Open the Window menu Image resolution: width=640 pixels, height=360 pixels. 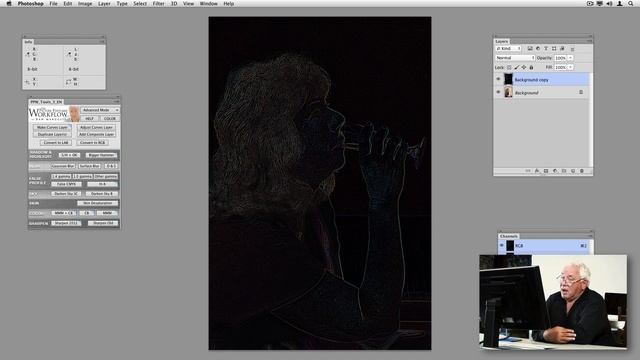pos(208,4)
